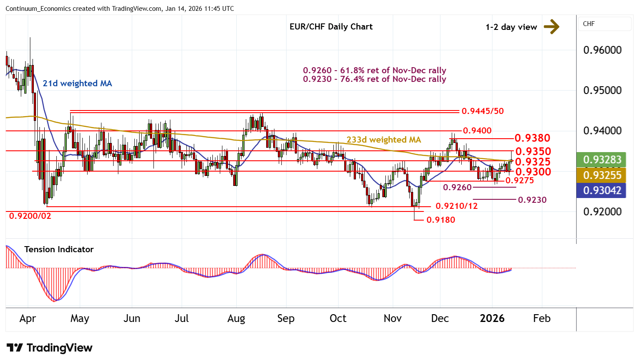The image size is (639, 364).
Task: Click the green 0.93283 price tag
Action: (602, 160)
